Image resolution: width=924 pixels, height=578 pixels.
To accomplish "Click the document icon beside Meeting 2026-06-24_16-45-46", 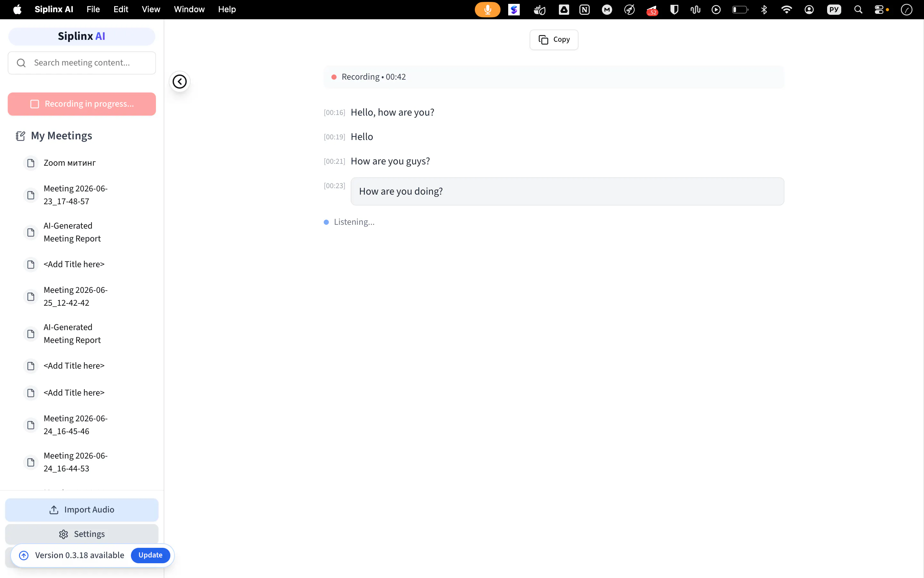I will pyautogui.click(x=31, y=425).
